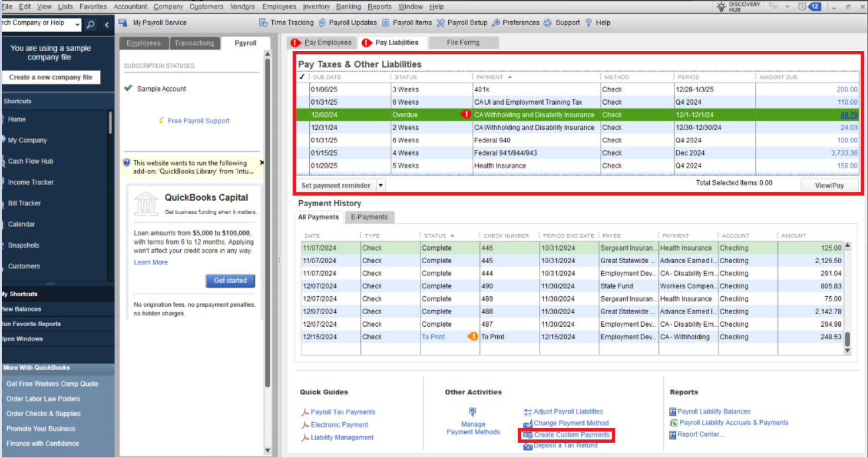The width and height of the screenshot is (868, 458).
Task: Click the Deposit a Tax Refund icon
Action: tap(528, 446)
